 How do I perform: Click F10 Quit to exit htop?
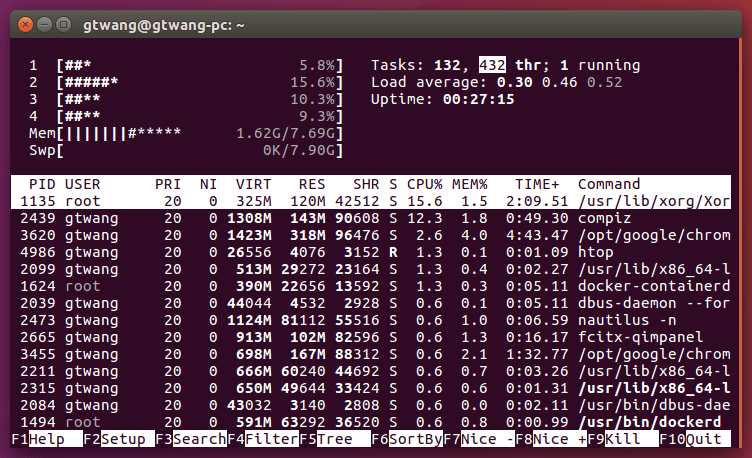pyautogui.click(x=700, y=439)
